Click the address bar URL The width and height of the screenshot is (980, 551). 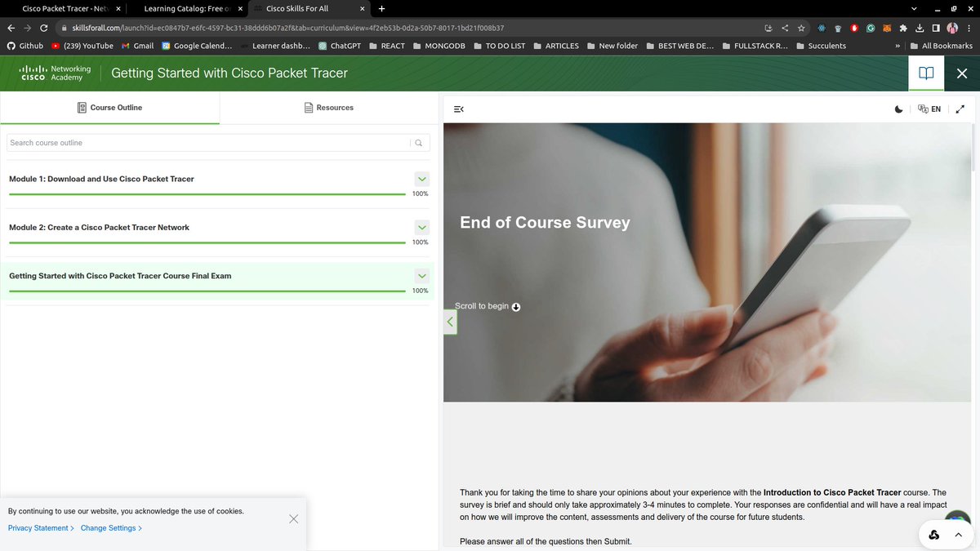coord(288,28)
